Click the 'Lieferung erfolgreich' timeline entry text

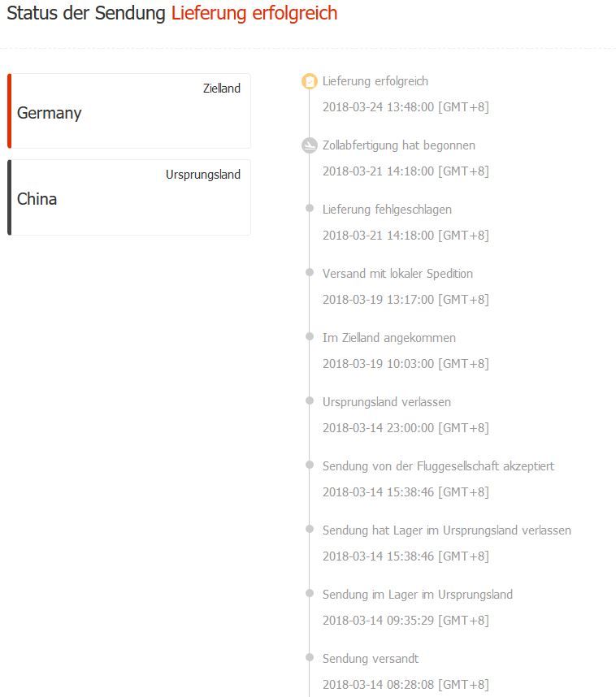(x=375, y=81)
